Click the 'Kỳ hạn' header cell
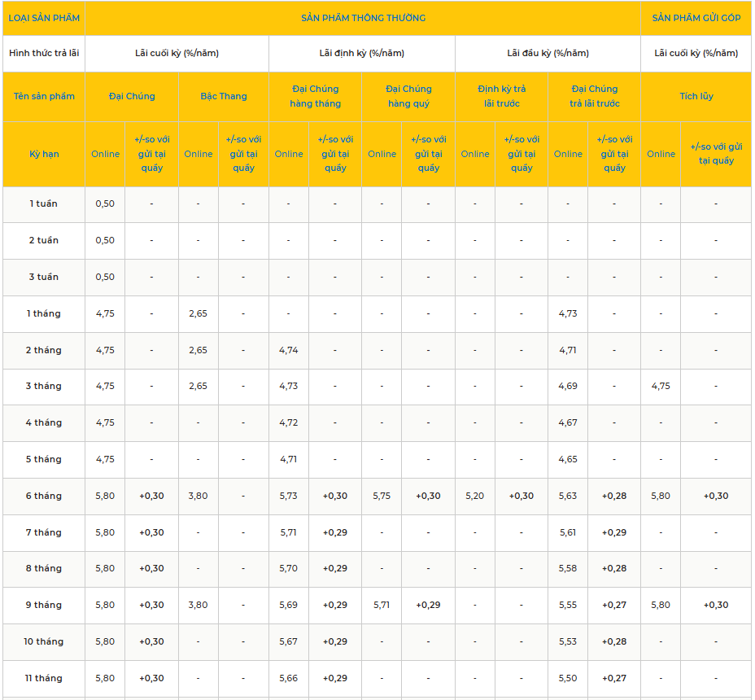The height and width of the screenshot is (700, 755). coord(44,154)
